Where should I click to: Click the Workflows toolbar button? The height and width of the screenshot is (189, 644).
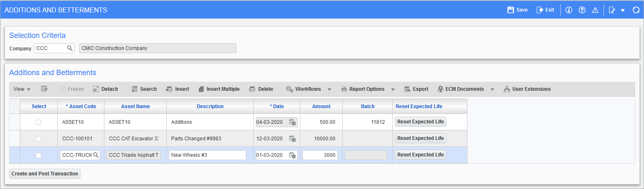(303, 89)
